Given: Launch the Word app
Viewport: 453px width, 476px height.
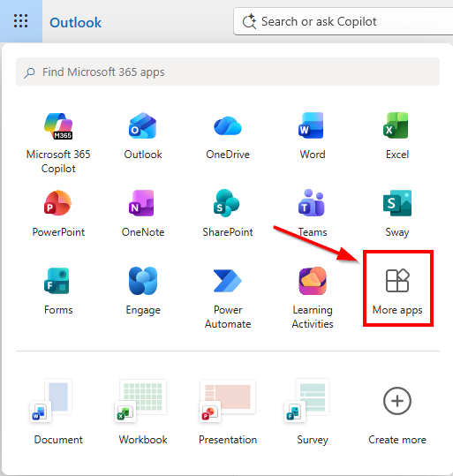Looking at the screenshot, I should [x=313, y=136].
